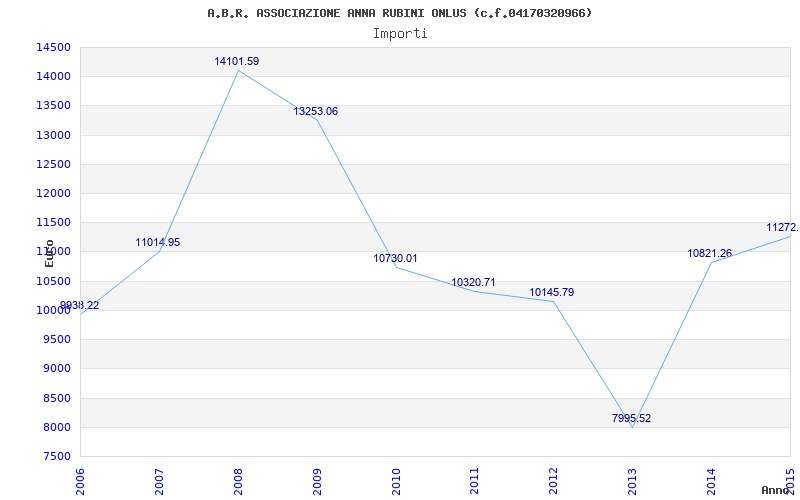Click the data label 10821.26
Viewport: 800px width, 500px height.
point(710,253)
